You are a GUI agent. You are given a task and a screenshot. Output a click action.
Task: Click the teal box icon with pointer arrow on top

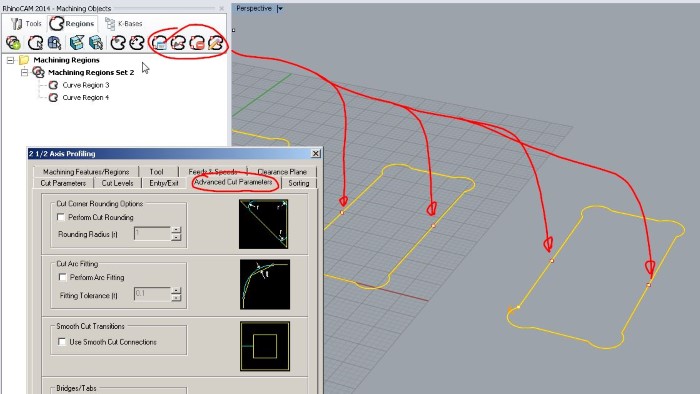pyautogui.click(x=77, y=43)
